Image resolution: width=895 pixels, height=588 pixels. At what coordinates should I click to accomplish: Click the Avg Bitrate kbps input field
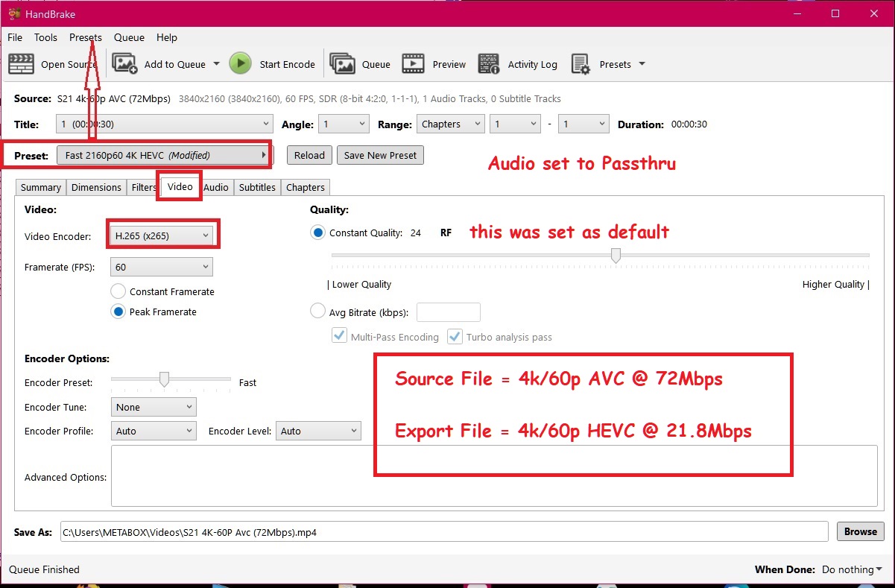(449, 312)
